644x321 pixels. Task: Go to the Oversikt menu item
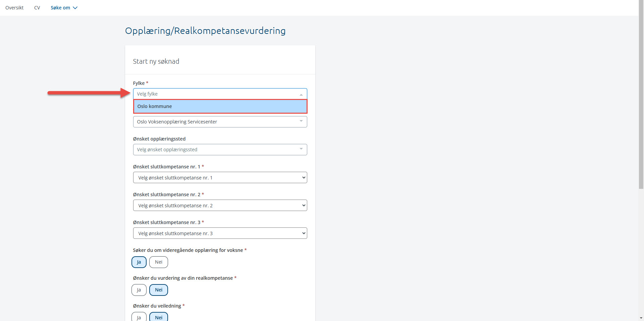click(x=14, y=8)
